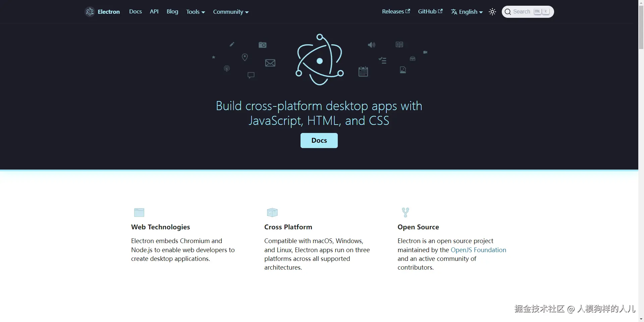Open the Electron home link text
This screenshot has width=644, height=322.
coord(109,12)
